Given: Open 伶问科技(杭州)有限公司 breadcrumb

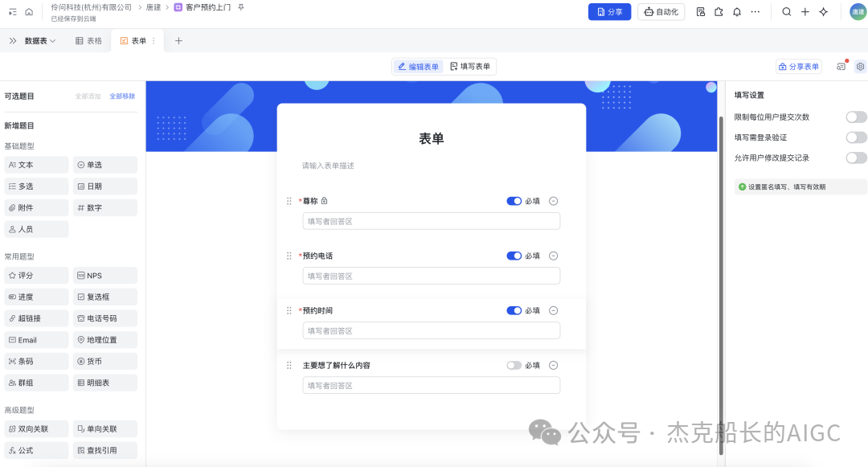Looking at the screenshot, I should [92, 7].
